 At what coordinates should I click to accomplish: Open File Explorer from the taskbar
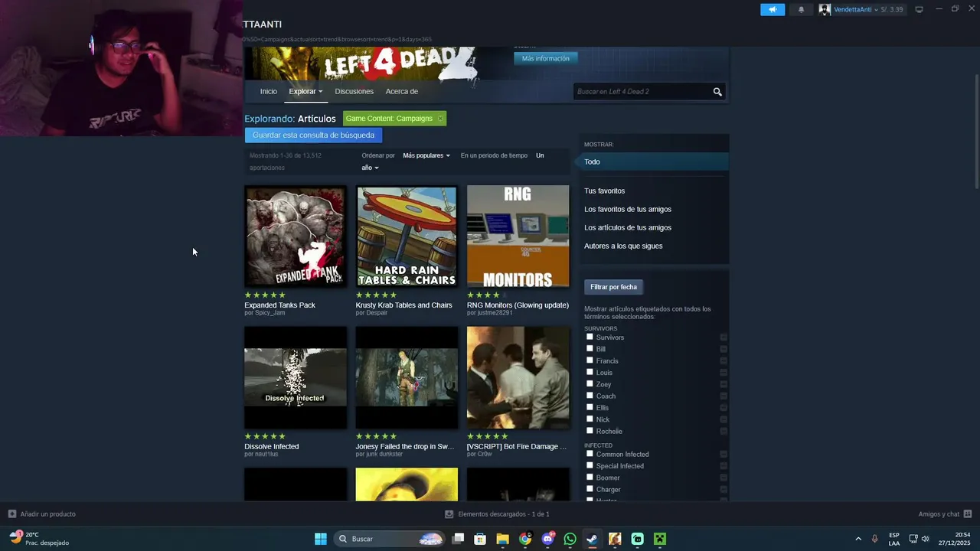[502, 539]
